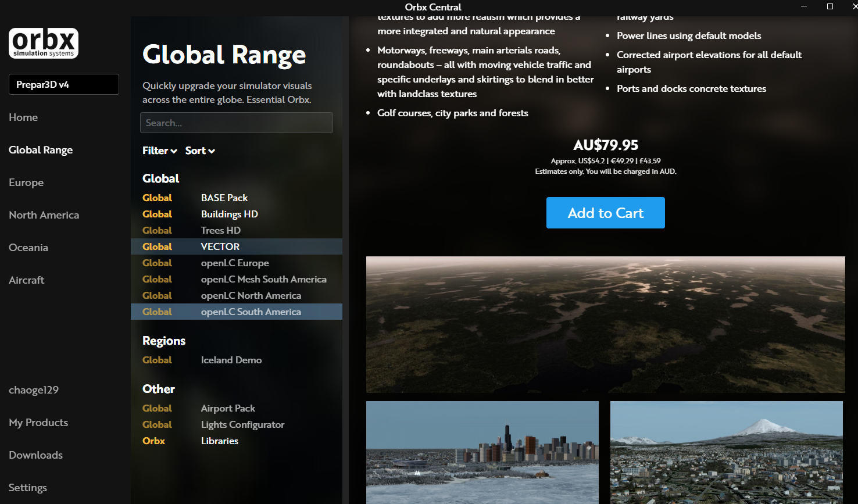
Task: Click the approximate currency conversion line
Action: click(x=605, y=161)
